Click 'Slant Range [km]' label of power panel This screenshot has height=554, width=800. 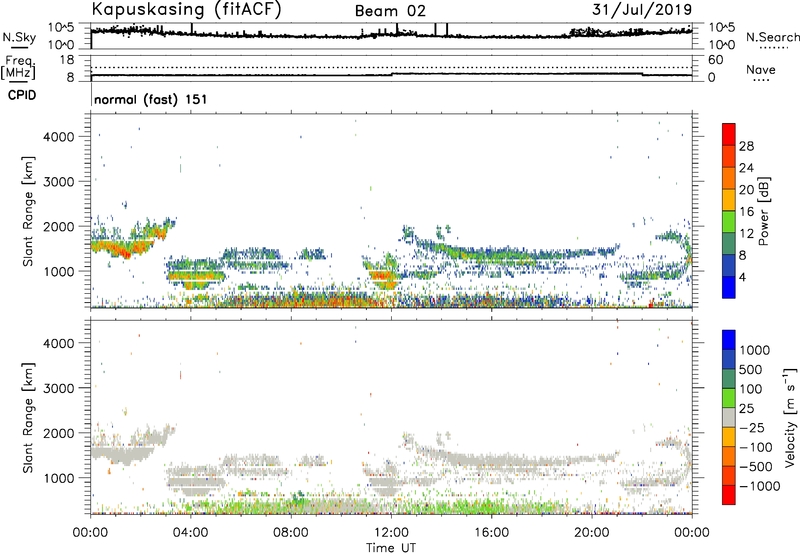pos(28,211)
